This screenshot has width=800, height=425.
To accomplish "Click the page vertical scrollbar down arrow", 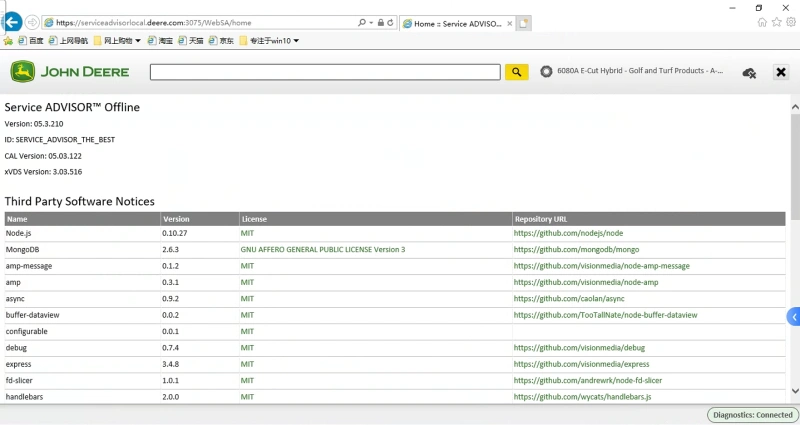I will (x=795, y=391).
